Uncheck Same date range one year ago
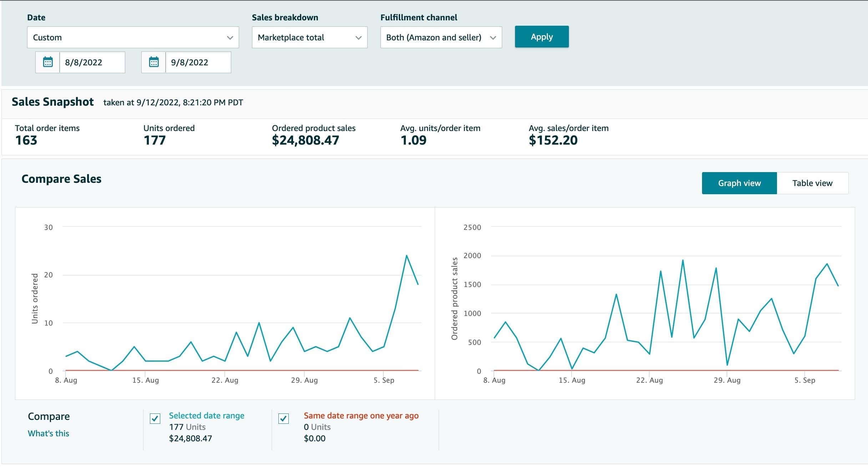 [x=283, y=418]
